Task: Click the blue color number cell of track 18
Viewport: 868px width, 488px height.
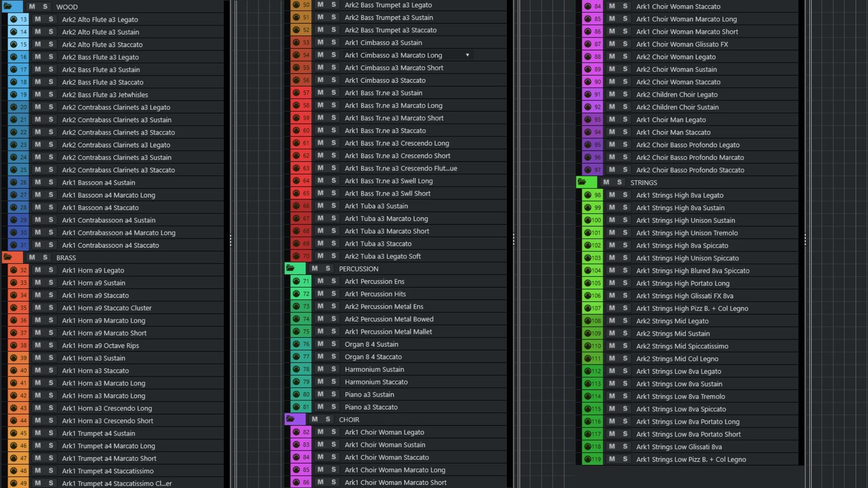Action: [24, 82]
